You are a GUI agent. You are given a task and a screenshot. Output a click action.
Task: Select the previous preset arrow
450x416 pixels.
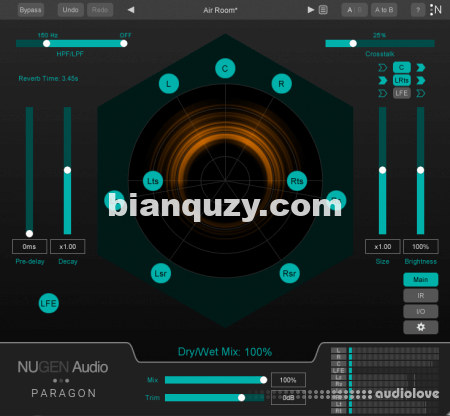pos(131,10)
